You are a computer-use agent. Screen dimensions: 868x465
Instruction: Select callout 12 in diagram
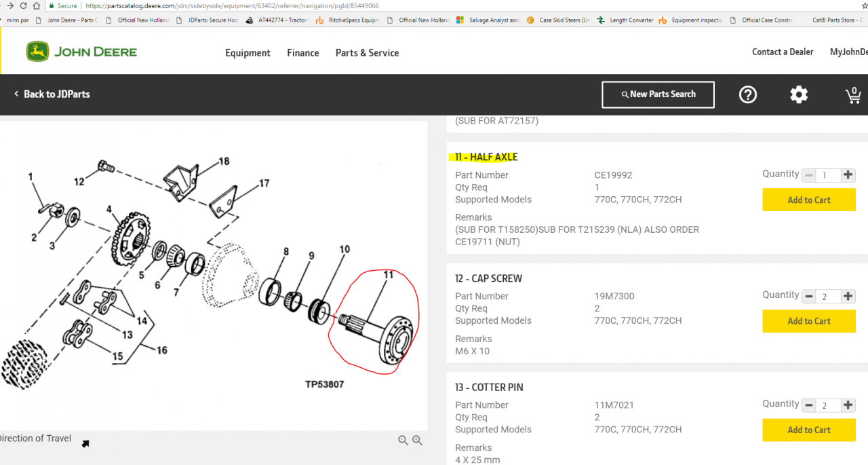tap(79, 181)
